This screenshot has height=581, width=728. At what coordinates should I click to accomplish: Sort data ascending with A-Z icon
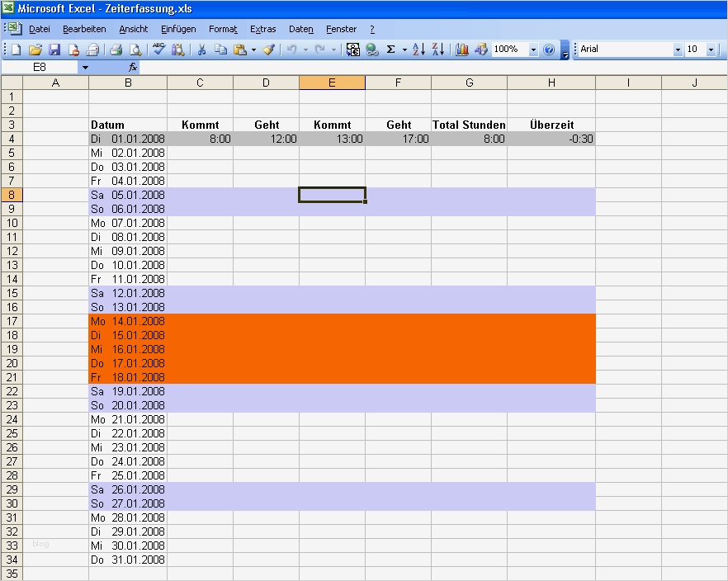418,50
